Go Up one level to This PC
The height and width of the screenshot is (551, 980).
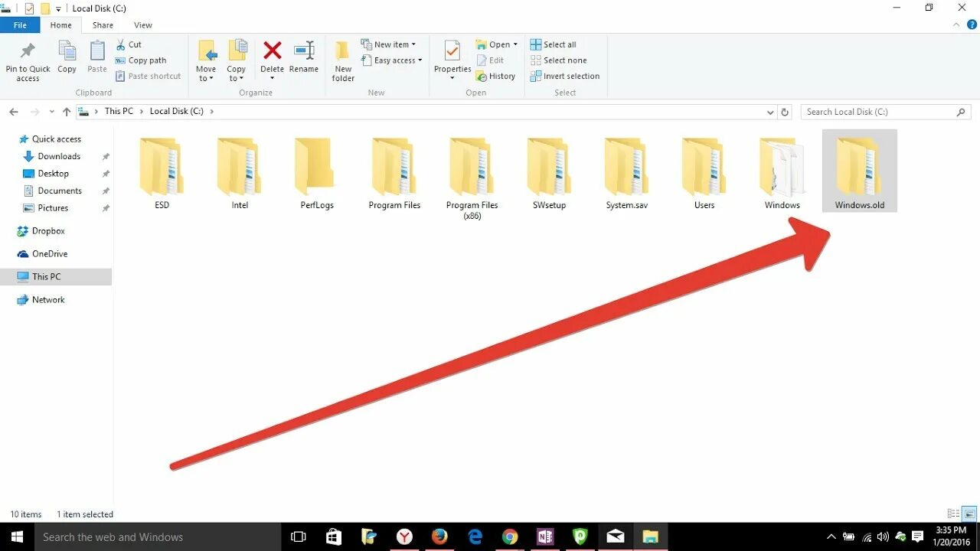click(67, 112)
